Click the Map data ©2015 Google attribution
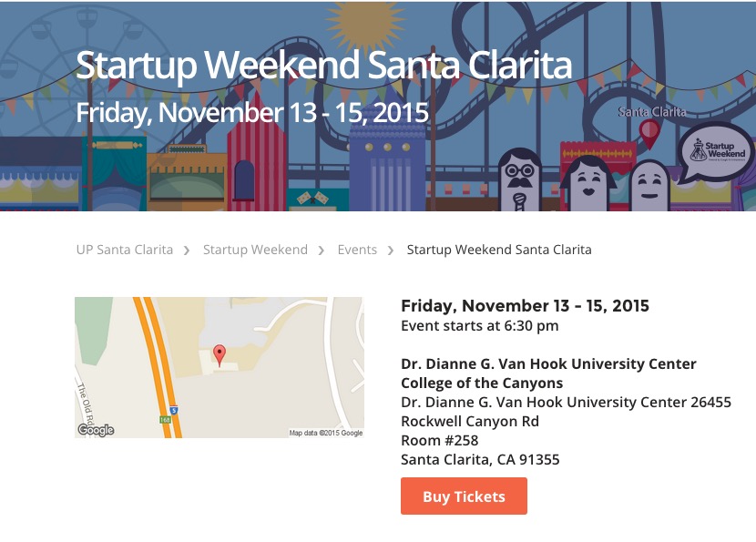Screen dimensions: 756x542 point(325,433)
